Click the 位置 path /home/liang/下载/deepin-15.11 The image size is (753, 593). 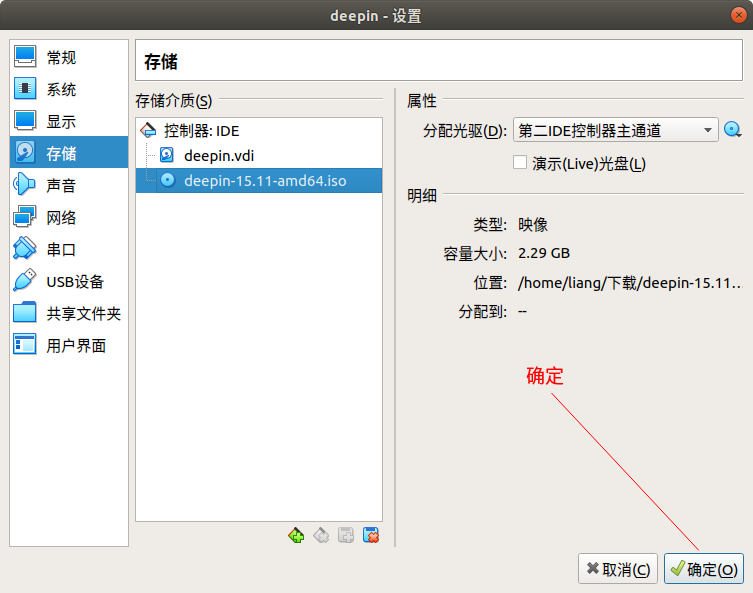(x=630, y=283)
